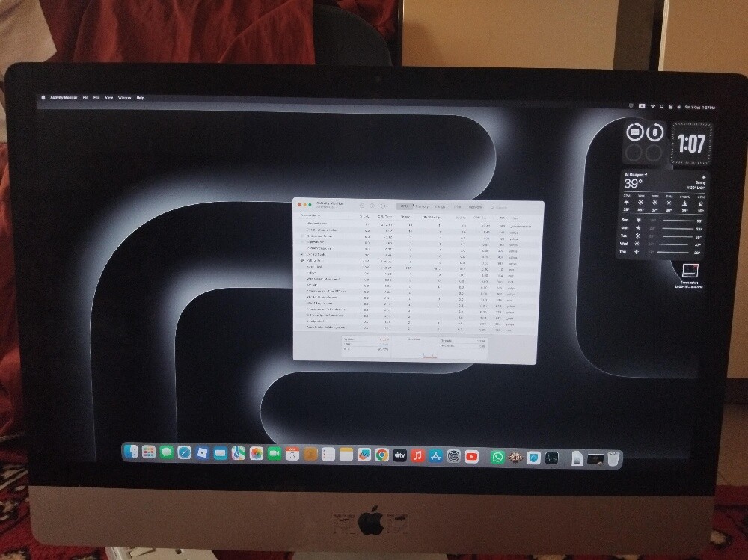Click the Activity Monitor search field
The image size is (748, 560).
click(514, 208)
